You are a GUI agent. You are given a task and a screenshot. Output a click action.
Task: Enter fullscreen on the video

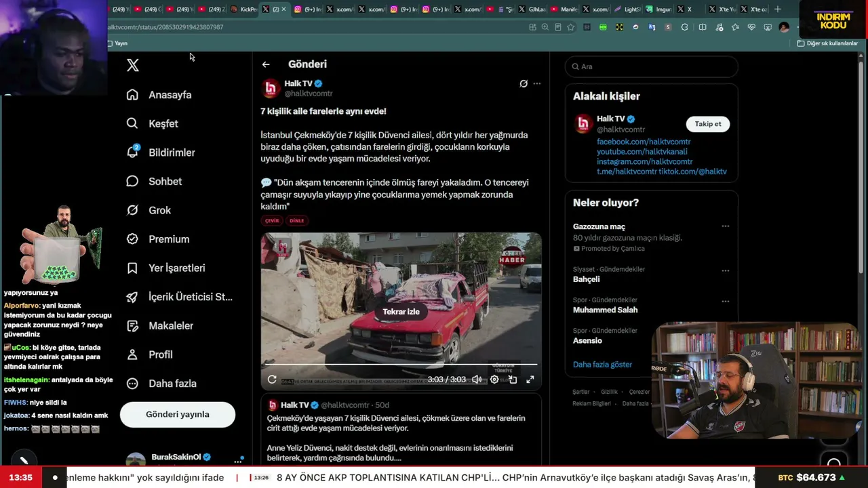tap(530, 380)
